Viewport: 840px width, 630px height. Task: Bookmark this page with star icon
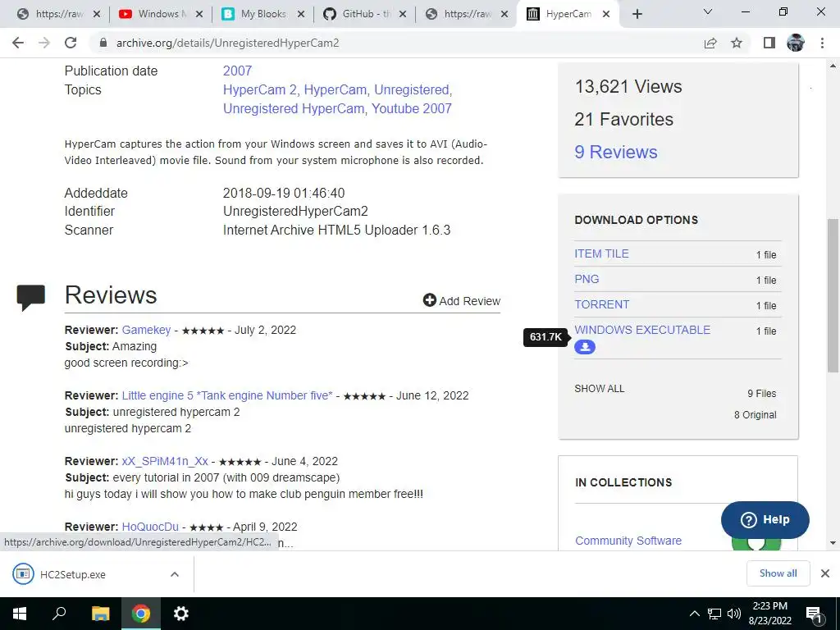pos(737,43)
